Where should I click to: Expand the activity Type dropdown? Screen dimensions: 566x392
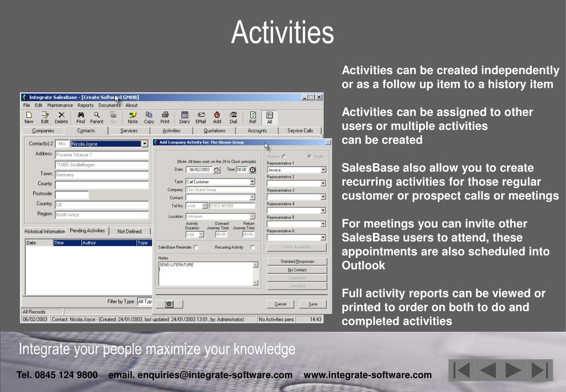252,182
